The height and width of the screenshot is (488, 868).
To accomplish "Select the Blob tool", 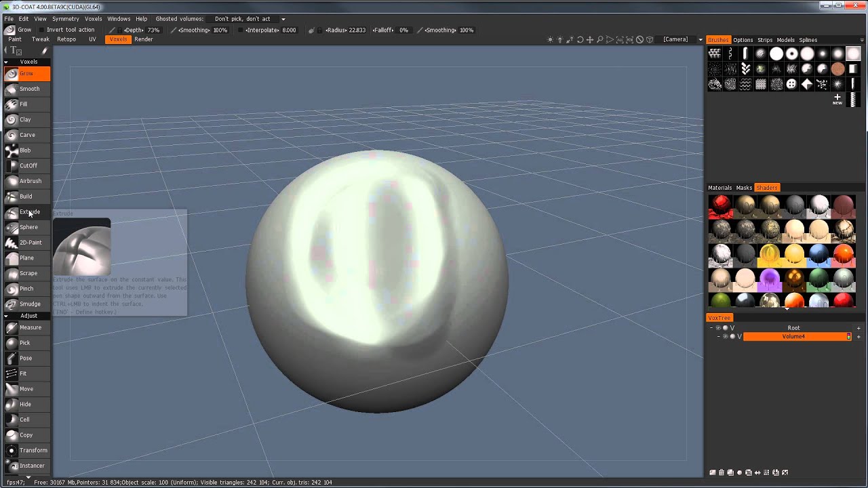I will point(26,150).
